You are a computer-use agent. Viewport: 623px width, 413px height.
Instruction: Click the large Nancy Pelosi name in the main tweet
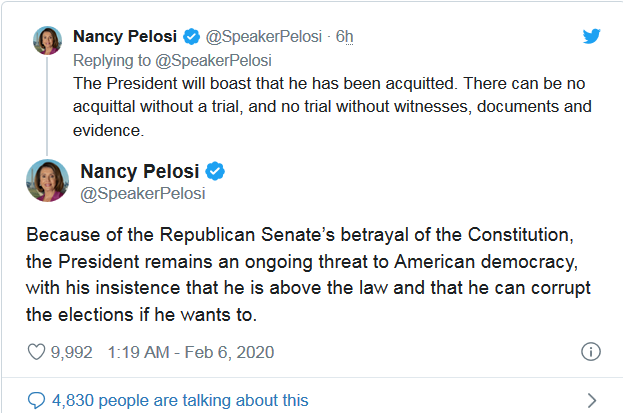(x=139, y=170)
